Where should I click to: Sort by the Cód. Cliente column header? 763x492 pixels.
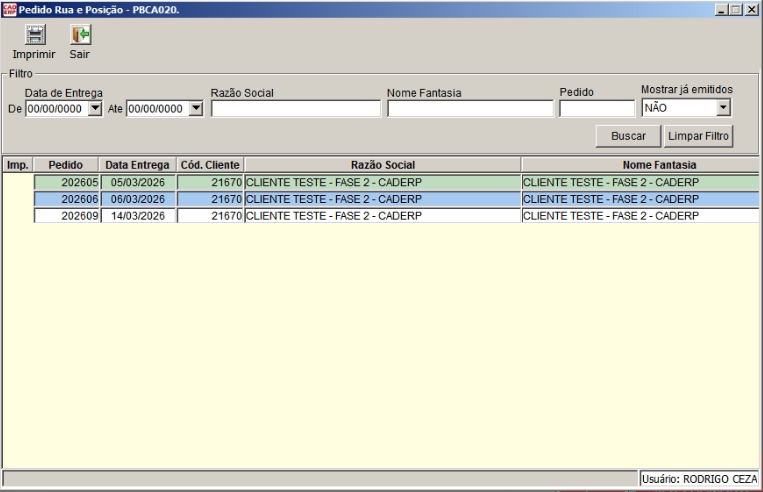[210, 165]
